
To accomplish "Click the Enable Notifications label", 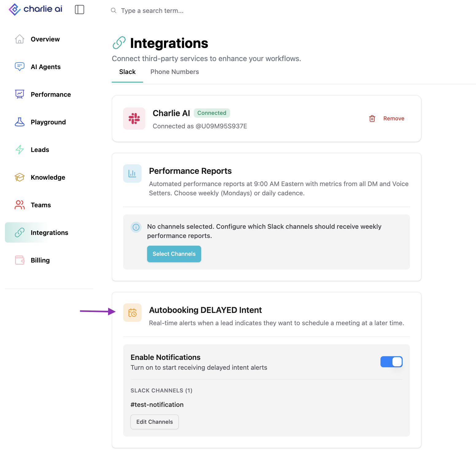I will (166, 357).
